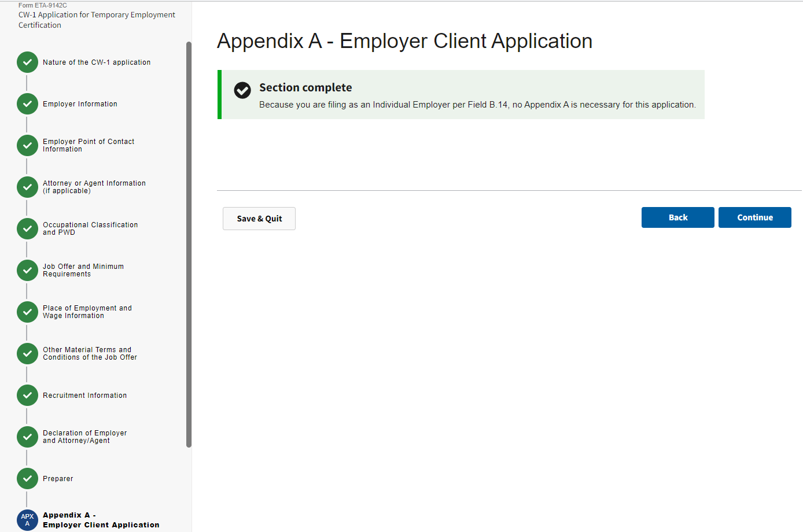This screenshot has height=532, width=803.
Task: Click the APX A step circle icon
Action: tap(27, 520)
